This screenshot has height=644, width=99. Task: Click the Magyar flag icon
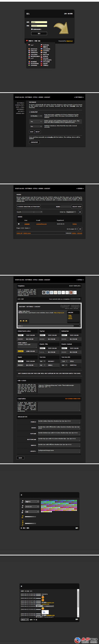click(x=42, y=55)
